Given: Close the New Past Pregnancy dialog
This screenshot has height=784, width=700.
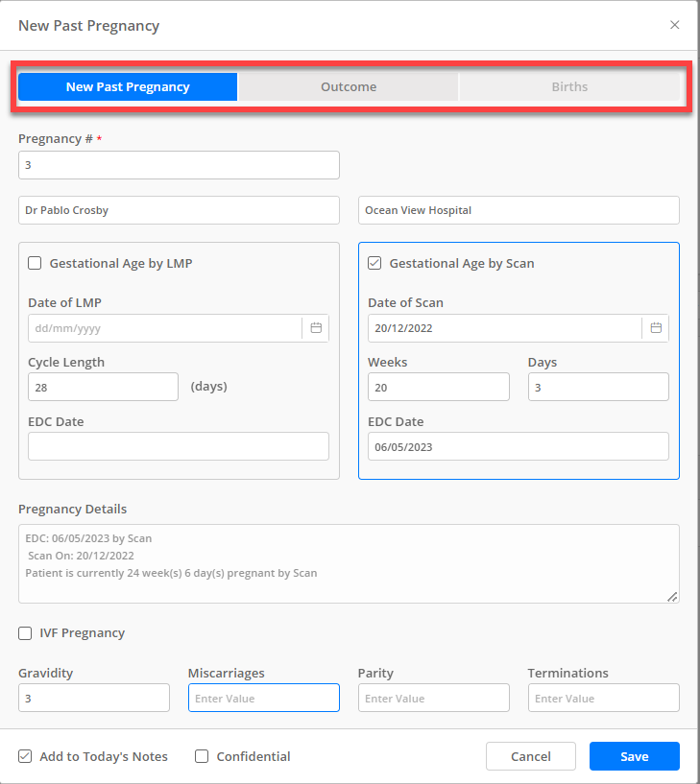Looking at the screenshot, I should tap(675, 25).
